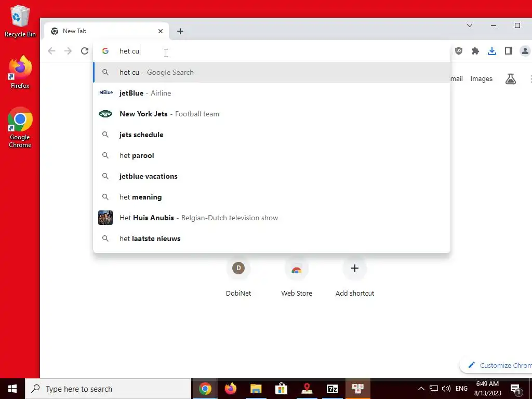Open the DobiNet shortcut
This screenshot has width=532, height=399.
point(238,277)
